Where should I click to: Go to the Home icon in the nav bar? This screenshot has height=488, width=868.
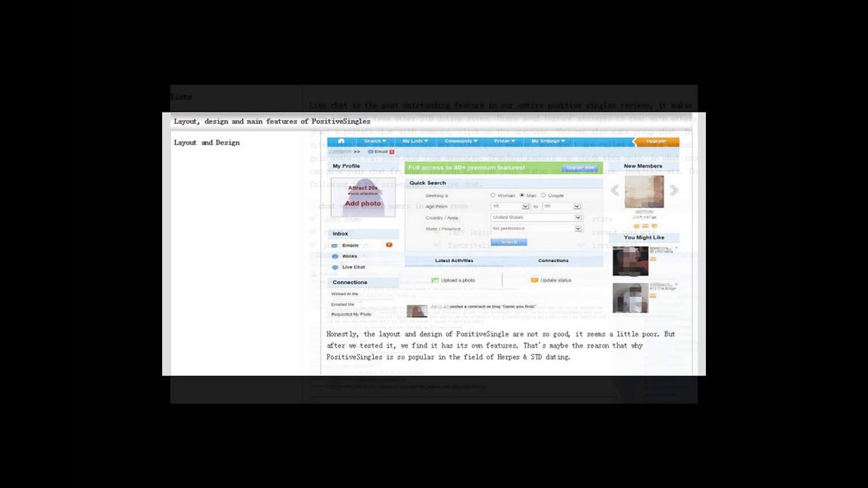click(x=341, y=141)
